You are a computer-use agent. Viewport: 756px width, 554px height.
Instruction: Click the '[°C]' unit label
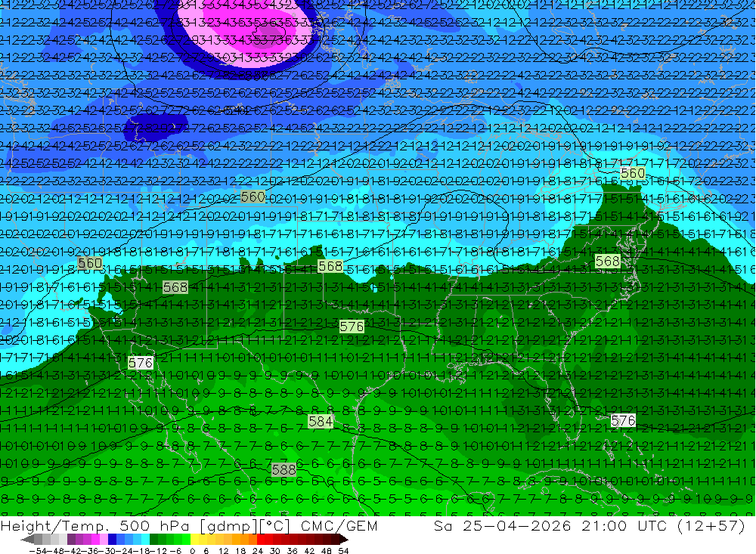[x=275, y=525]
